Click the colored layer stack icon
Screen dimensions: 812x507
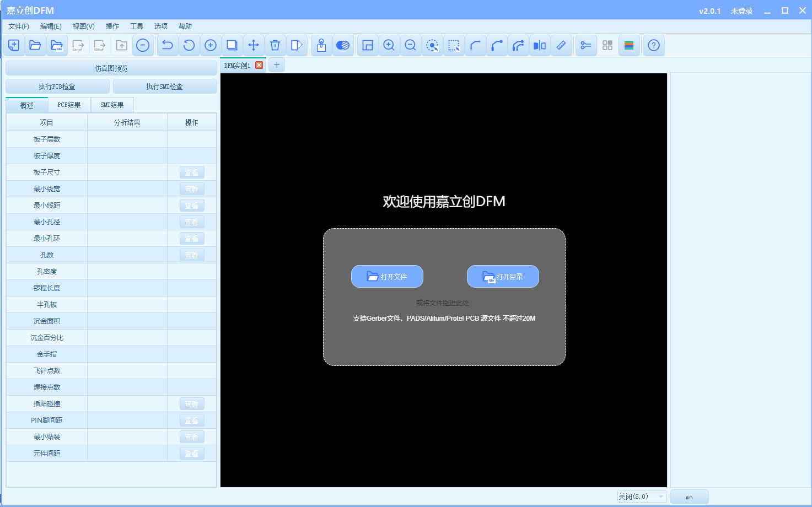[x=629, y=45]
